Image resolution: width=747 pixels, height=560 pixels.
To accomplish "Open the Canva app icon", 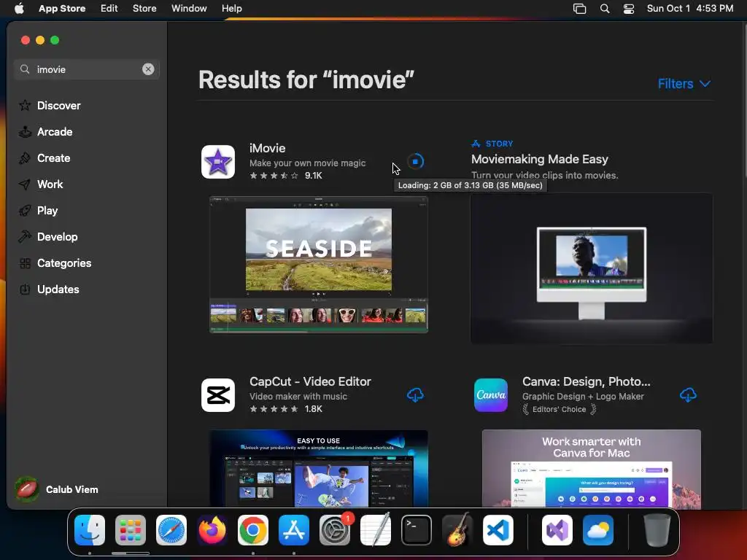I will click(491, 395).
